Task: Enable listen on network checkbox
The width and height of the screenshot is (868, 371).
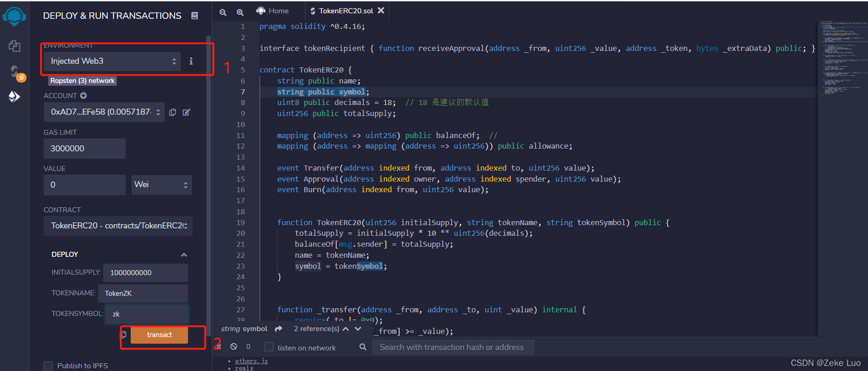Action: [269, 347]
